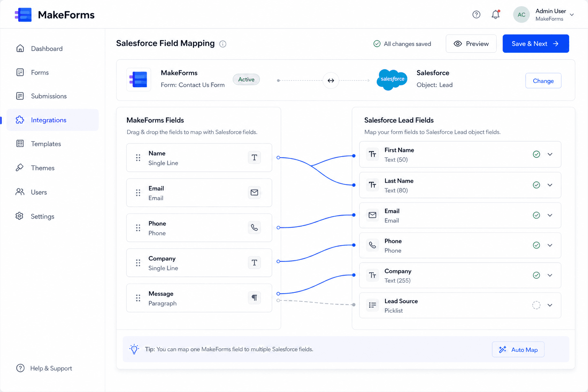Image resolution: width=588 pixels, height=392 pixels.
Task: Open the help question mark icon
Action: [476, 15]
